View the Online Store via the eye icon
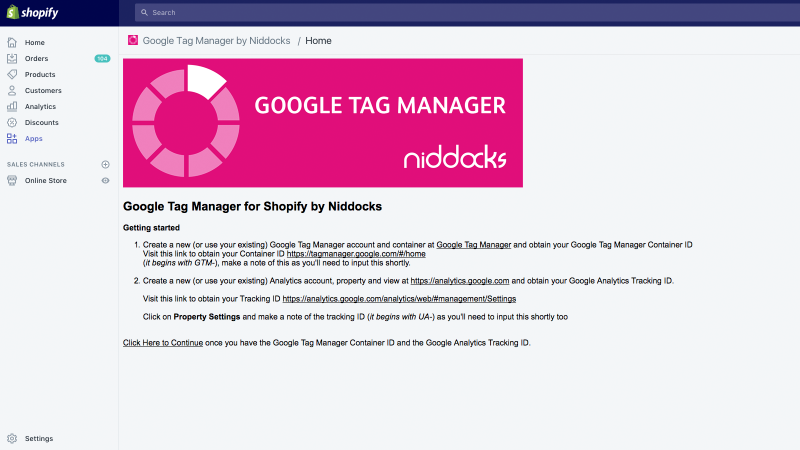This screenshot has height=450, width=800. pyautogui.click(x=105, y=181)
